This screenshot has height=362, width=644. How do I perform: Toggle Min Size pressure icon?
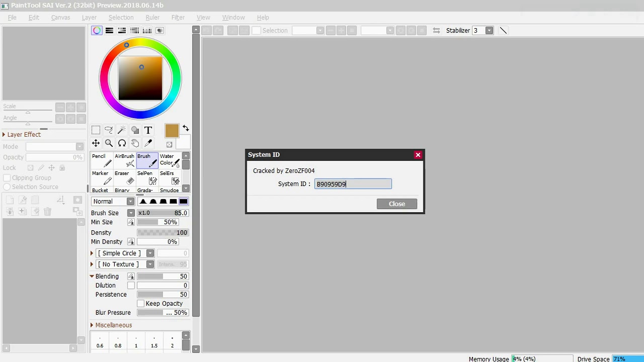[x=131, y=222]
